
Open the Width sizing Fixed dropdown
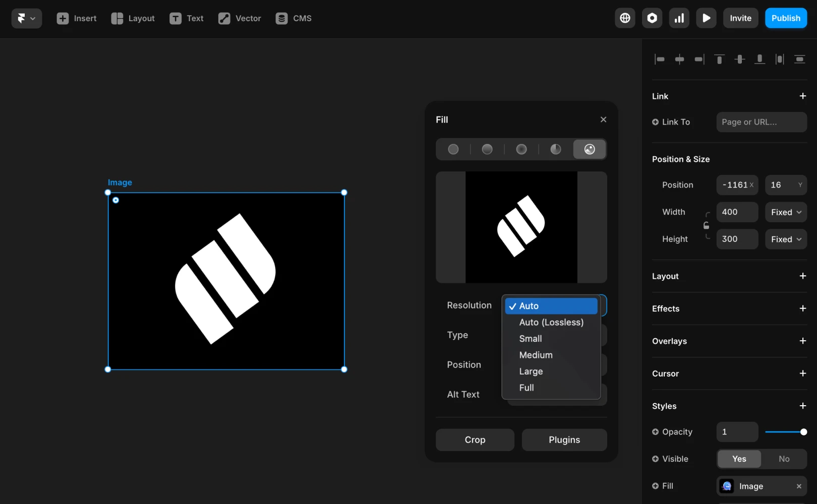(786, 212)
